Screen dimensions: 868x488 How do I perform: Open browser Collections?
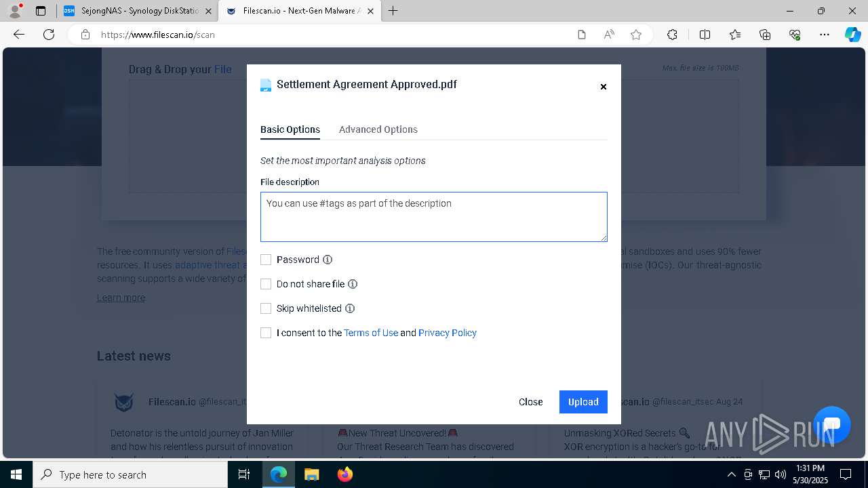coord(765,35)
